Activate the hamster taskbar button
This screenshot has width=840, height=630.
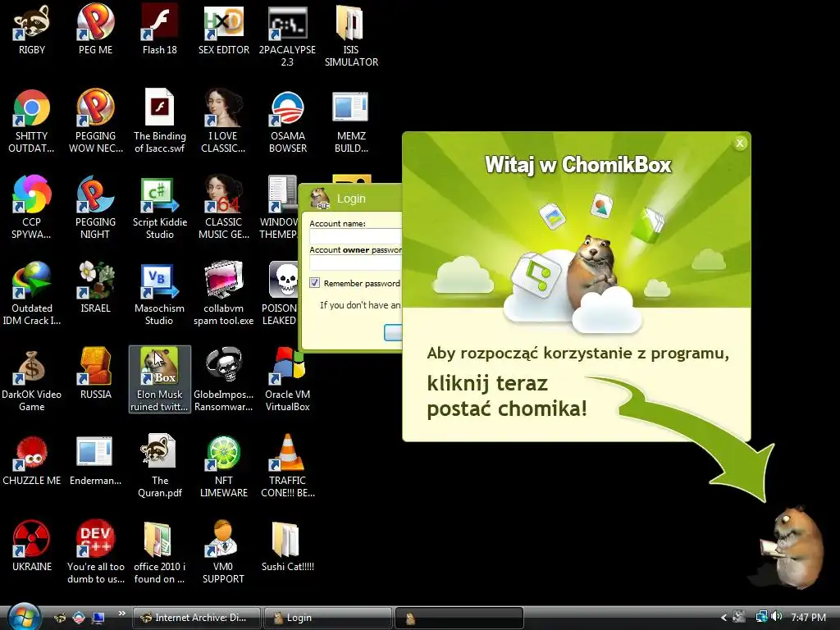(x=459, y=618)
